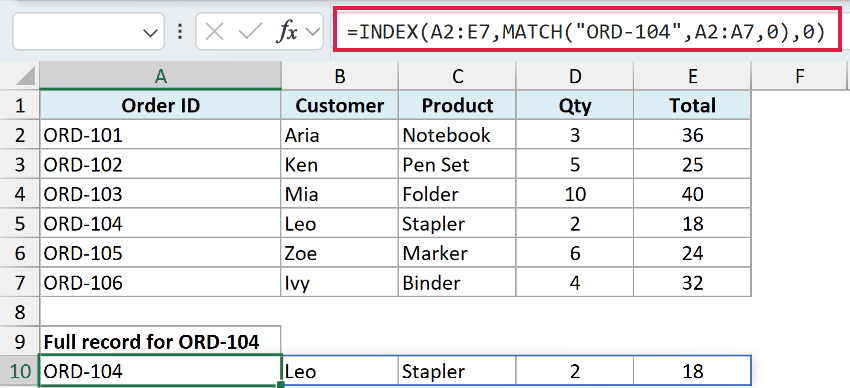850x388 pixels.
Task: Click the 'Qty' header cell
Action: click(575, 105)
